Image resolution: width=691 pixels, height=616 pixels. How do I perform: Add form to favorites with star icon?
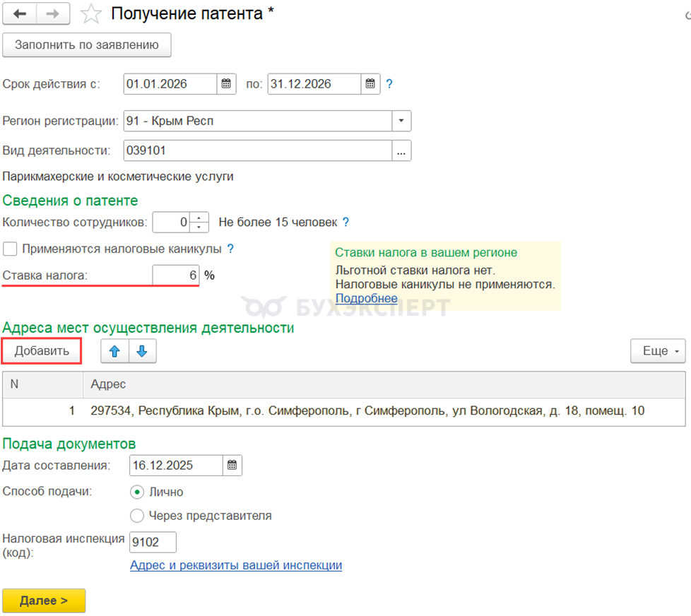[90, 14]
